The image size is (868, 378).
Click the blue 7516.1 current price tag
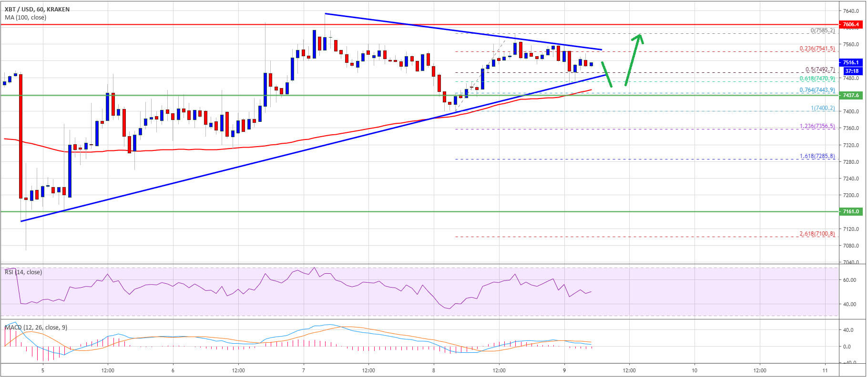(851, 62)
